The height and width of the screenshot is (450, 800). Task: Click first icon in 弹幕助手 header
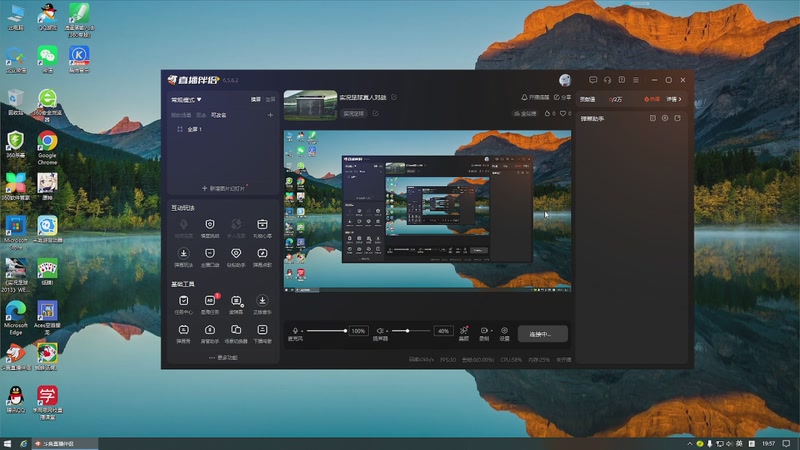(x=653, y=118)
